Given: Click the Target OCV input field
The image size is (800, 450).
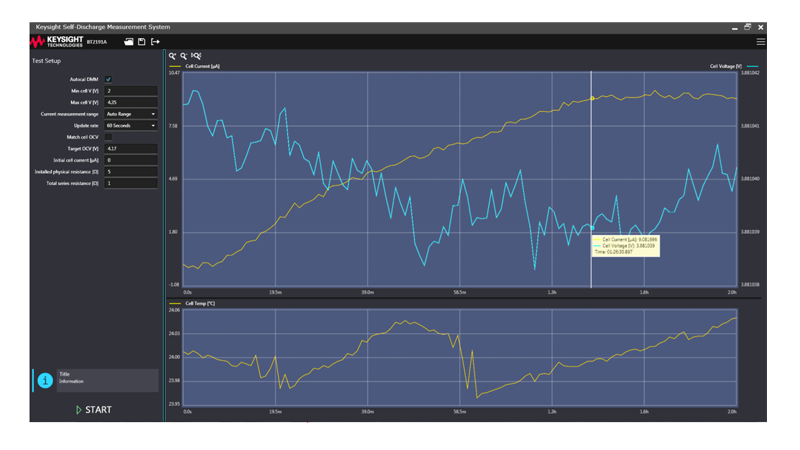Looking at the screenshot, I should [x=131, y=149].
